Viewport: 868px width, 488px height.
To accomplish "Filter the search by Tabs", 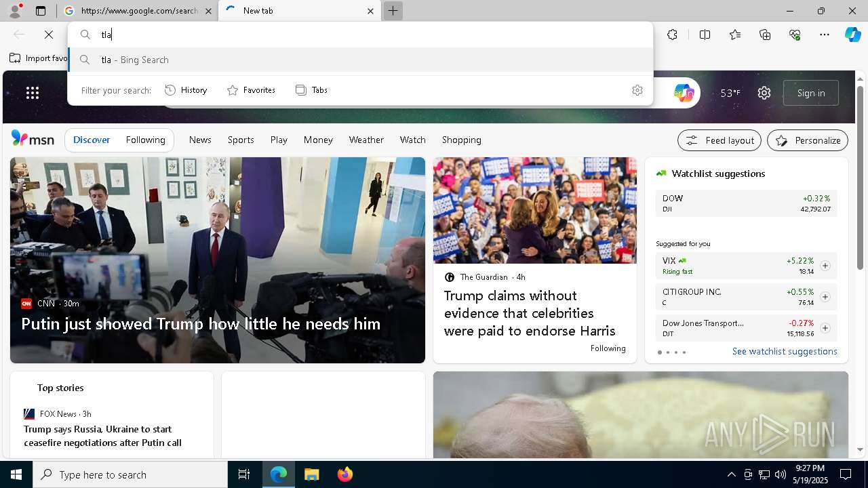I will [x=312, y=90].
